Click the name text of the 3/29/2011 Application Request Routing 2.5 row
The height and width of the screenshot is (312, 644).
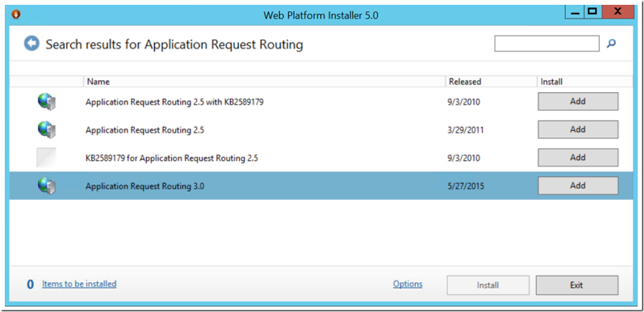(145, 130)
